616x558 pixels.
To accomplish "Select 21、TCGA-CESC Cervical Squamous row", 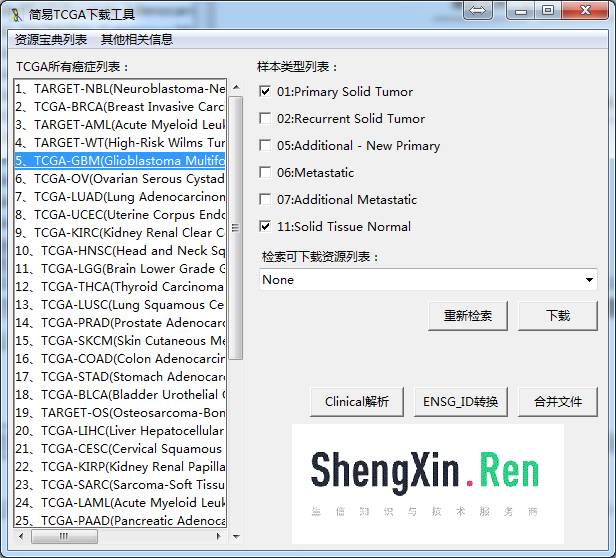I will pyautogui.click(x=120, y=449).
